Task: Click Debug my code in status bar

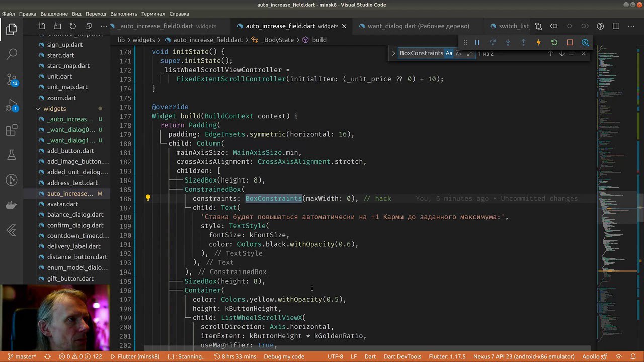Action: click(x=284, y=356)
